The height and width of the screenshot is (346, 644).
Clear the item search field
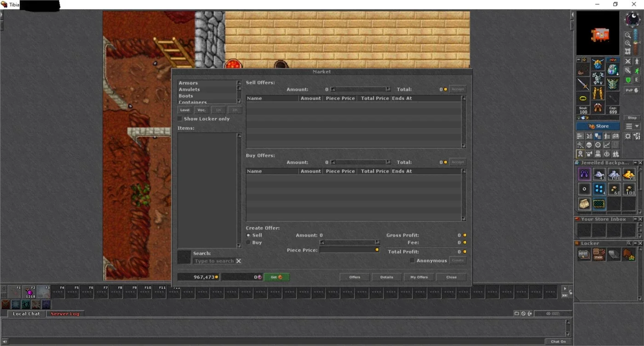click(x=238, y=261)
